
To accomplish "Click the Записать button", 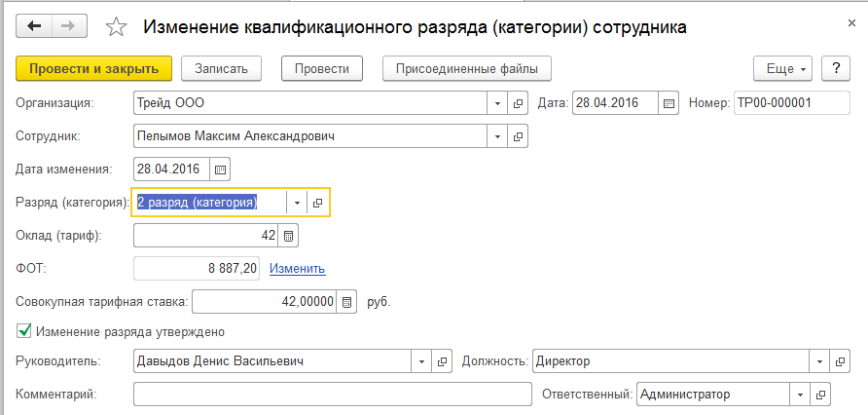I will (x=222, y=68).
